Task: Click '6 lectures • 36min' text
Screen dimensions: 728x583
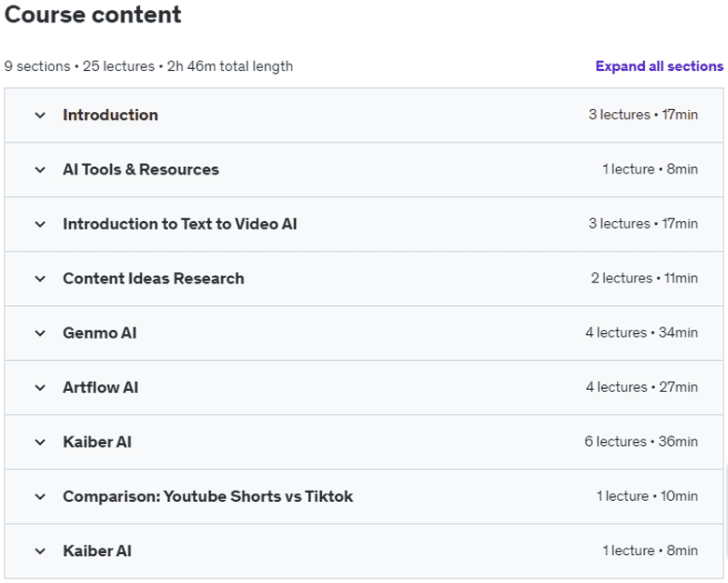Action: (x=641, y=441)
